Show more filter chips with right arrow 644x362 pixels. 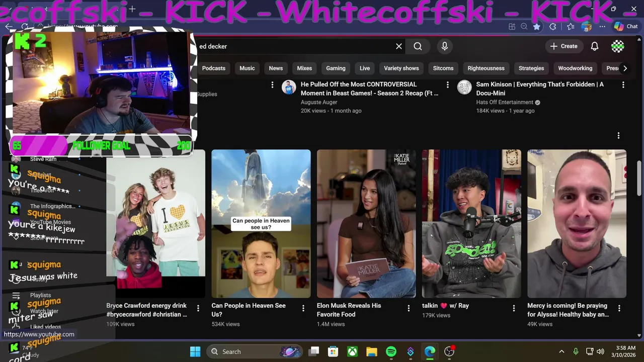[625, 68]
